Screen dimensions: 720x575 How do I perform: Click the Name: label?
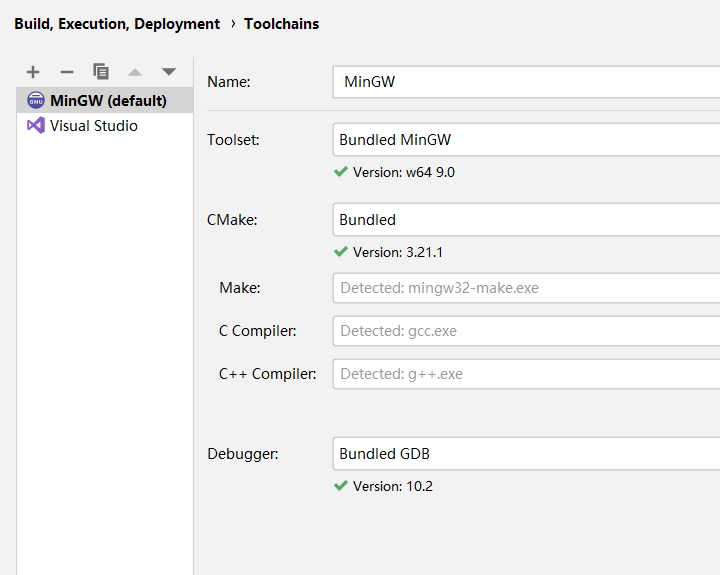[x=229, y=82]
